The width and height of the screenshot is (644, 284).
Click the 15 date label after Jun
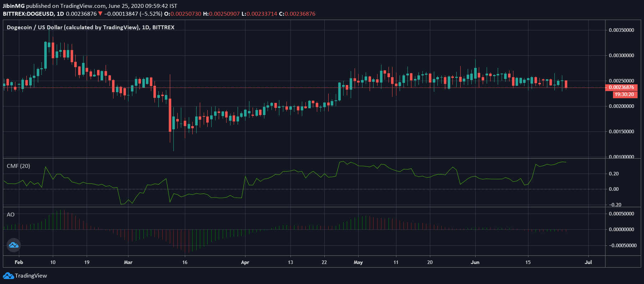click(528, 262)
